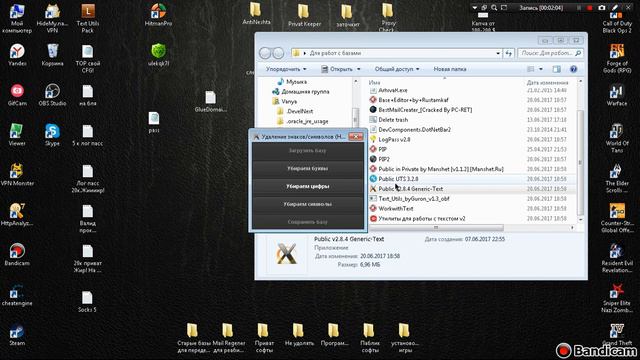Image resolution: width=640 pixels, height=360 pixels.
Task: Select the Vanya folder in the tree
Action: 289,101
